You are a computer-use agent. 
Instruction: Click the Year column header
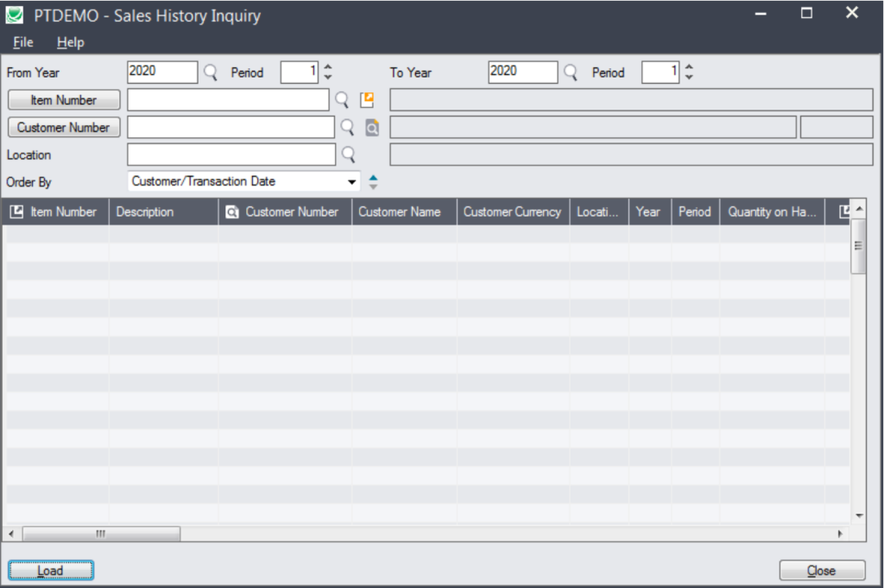(649, 212)
